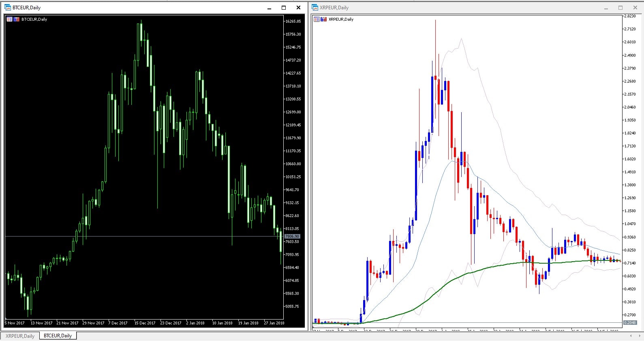This screenshot has height=341, width=644.
Task: Click the 15 Dec 2017 date on BTCEUR axis
Action: pyautogui.click(x=145, y=323)
